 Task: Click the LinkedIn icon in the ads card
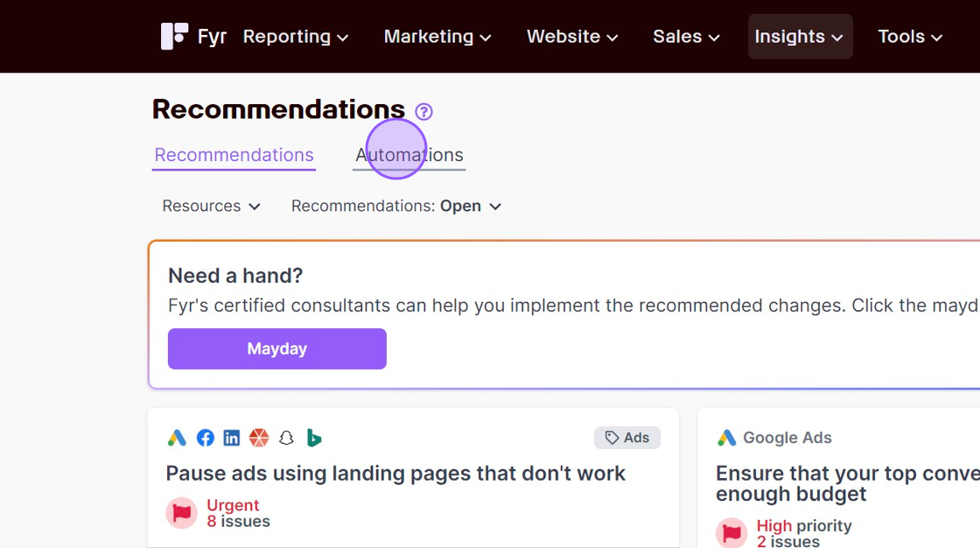(x=232, y=438)
